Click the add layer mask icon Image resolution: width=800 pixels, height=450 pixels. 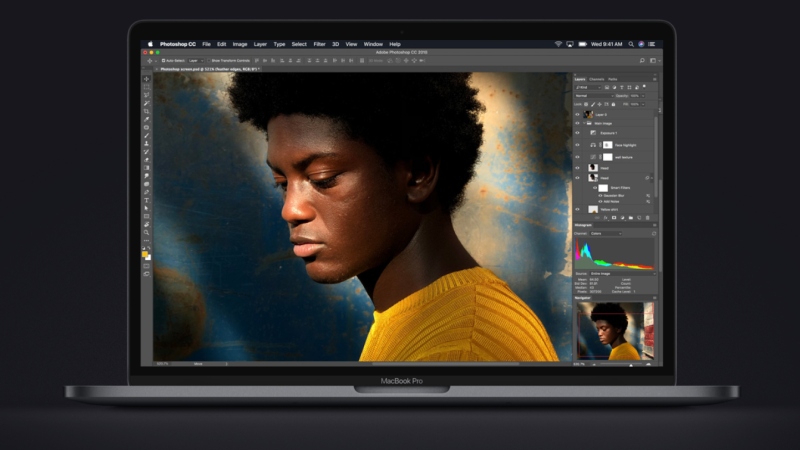click(x=614, y=218)
